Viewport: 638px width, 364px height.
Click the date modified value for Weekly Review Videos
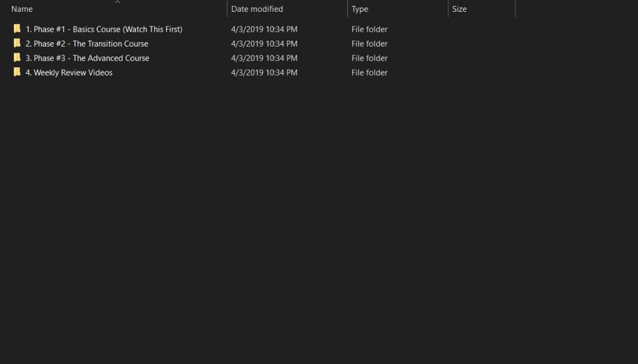click(x=264, y=73)
